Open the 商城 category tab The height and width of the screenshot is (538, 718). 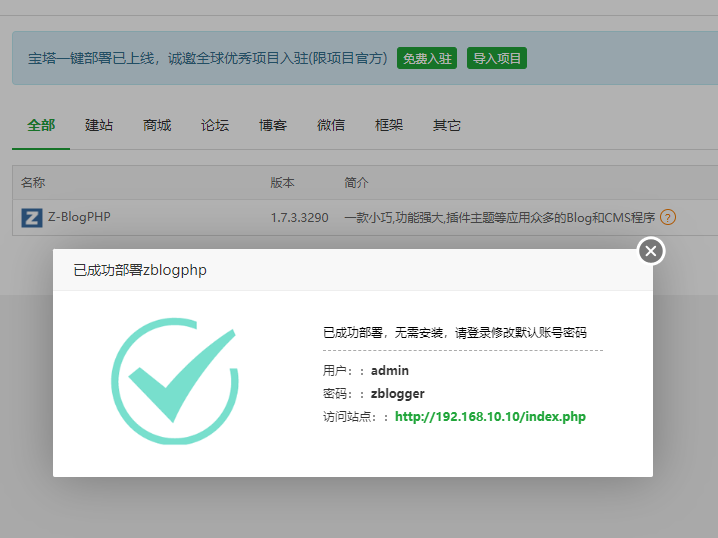point(157,125)
